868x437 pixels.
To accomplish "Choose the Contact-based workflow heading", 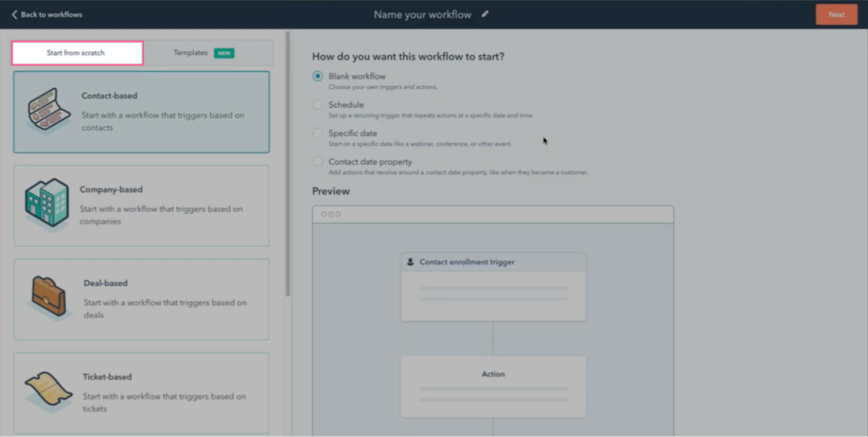I will click(109, 95).
